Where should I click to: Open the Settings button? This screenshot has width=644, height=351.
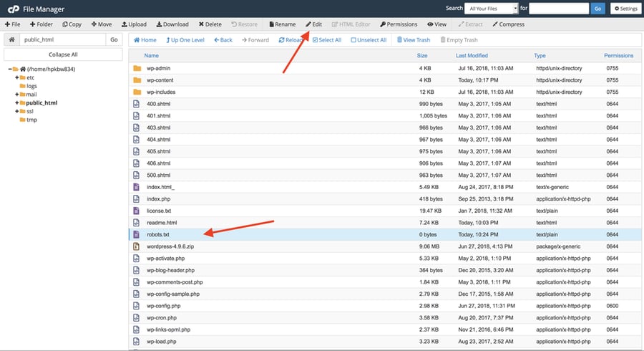(x=625, y=9)
